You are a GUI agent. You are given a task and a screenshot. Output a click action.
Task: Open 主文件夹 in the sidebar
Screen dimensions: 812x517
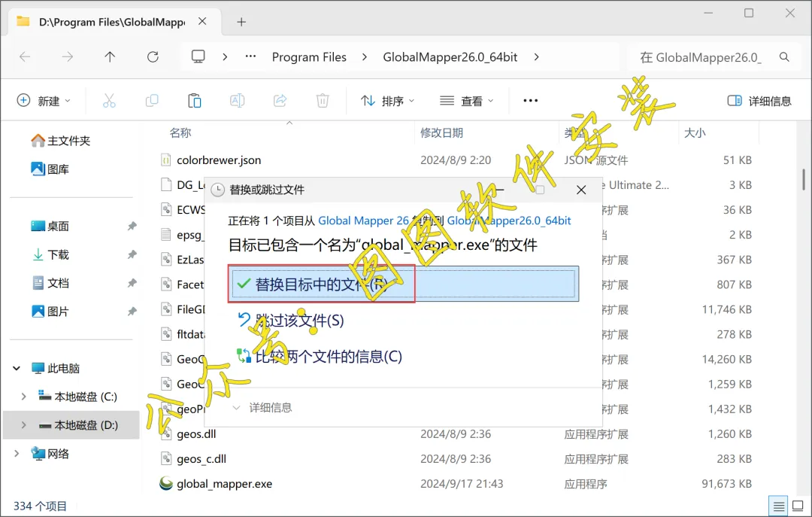(x=61, y=141)
